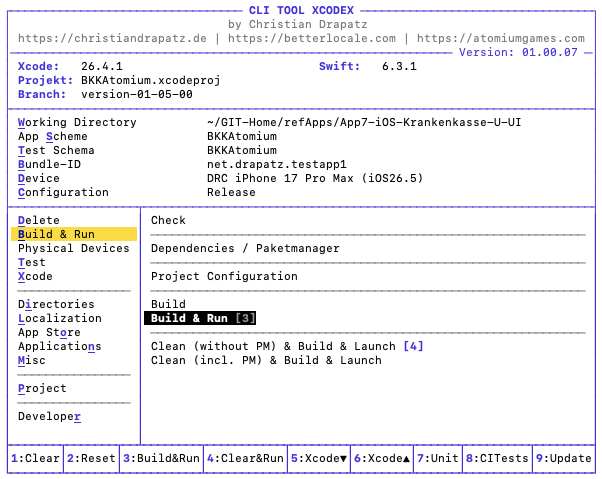Image resolution: width=602 pixels, height=479 pixels.
Task: Select the Working Directory setting
Action: [x=77, y=122]
